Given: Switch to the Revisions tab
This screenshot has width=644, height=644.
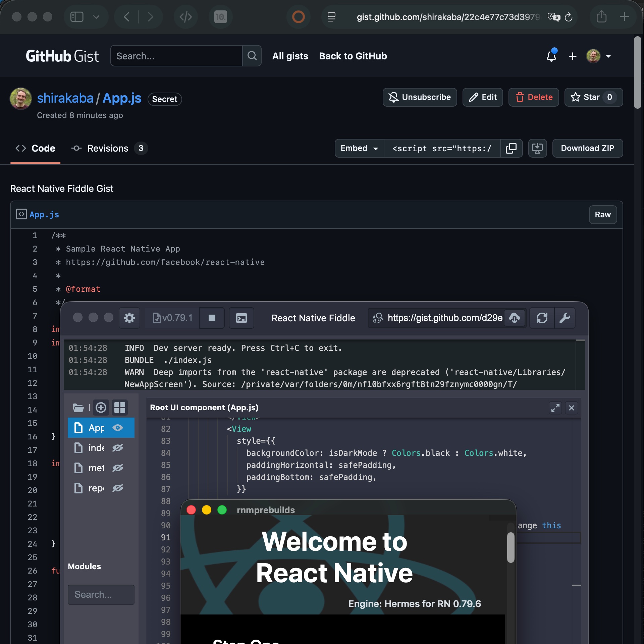Looking at the screenshot, I should tap(109, 148).
